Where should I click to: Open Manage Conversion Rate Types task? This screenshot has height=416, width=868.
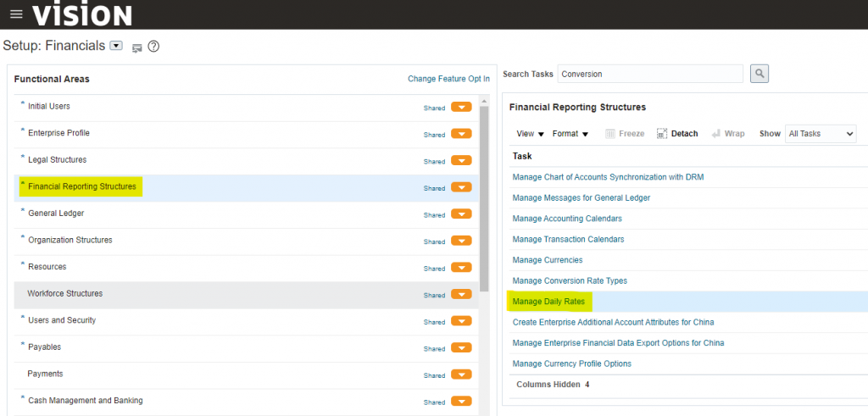pos(570,280)
